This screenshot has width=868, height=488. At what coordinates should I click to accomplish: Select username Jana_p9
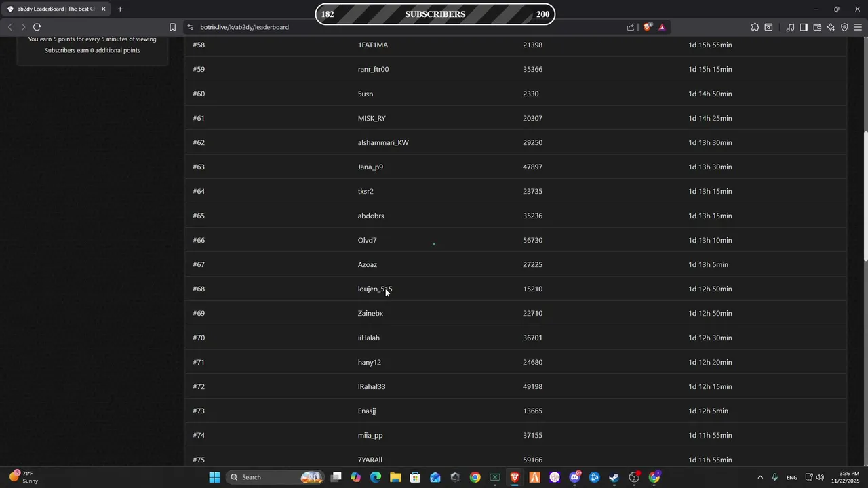coord(370,167)
